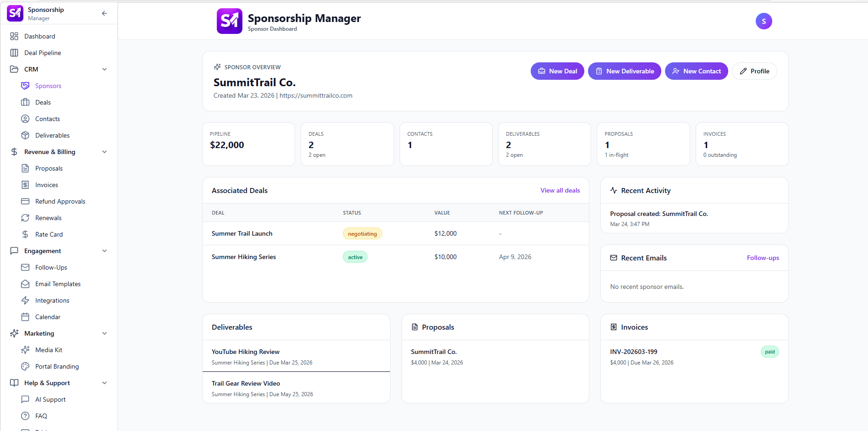This screenshot has height=431, width=868.
Task: Collapse the Revenue & Billing section
Action: tap(104, 152)
